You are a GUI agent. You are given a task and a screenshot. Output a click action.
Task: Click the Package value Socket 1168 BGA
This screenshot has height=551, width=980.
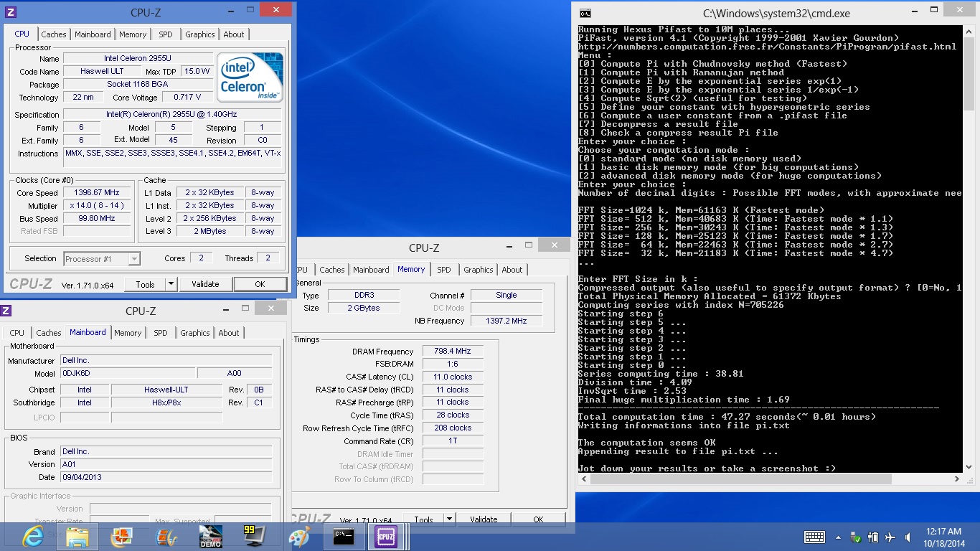(138, 84)
